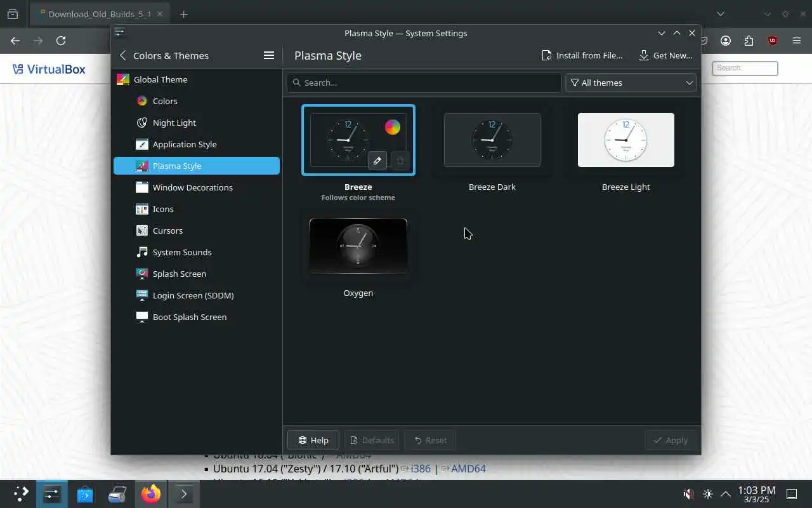Viewport: 812px width, 508px height.
Task: Edit the Breeze theme with pencil icon
Action: (377, 161)
